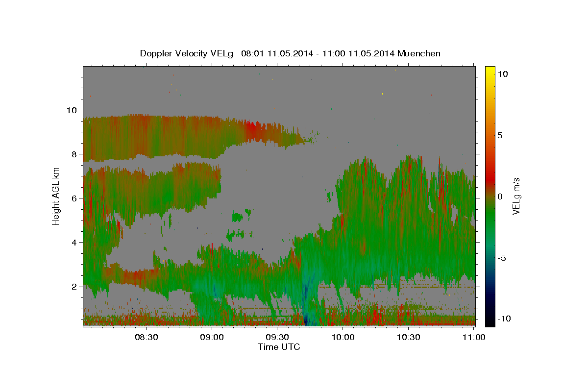588x392 pixels.
Task: Click the 09:30 time tick label
Action: coord(277,337)
